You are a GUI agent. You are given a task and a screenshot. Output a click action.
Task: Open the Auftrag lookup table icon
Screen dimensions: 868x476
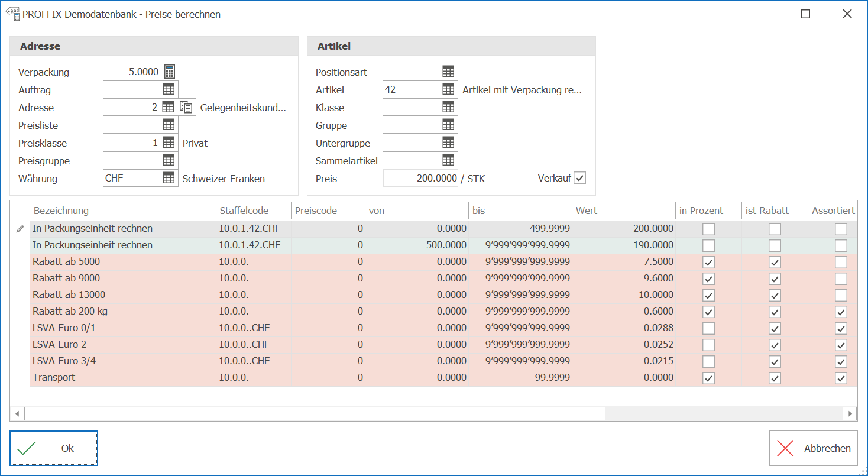[x=169, y=90]
